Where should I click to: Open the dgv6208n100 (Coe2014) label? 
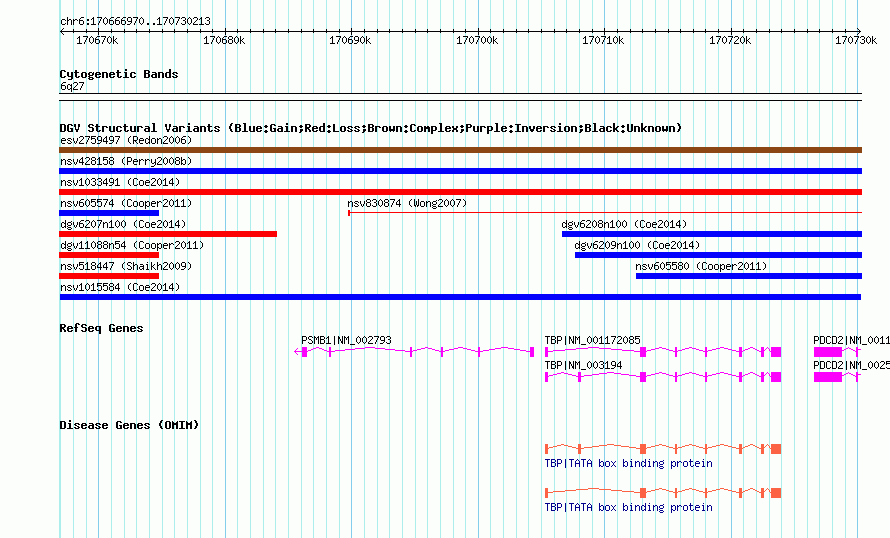click(x=624, y=224)
